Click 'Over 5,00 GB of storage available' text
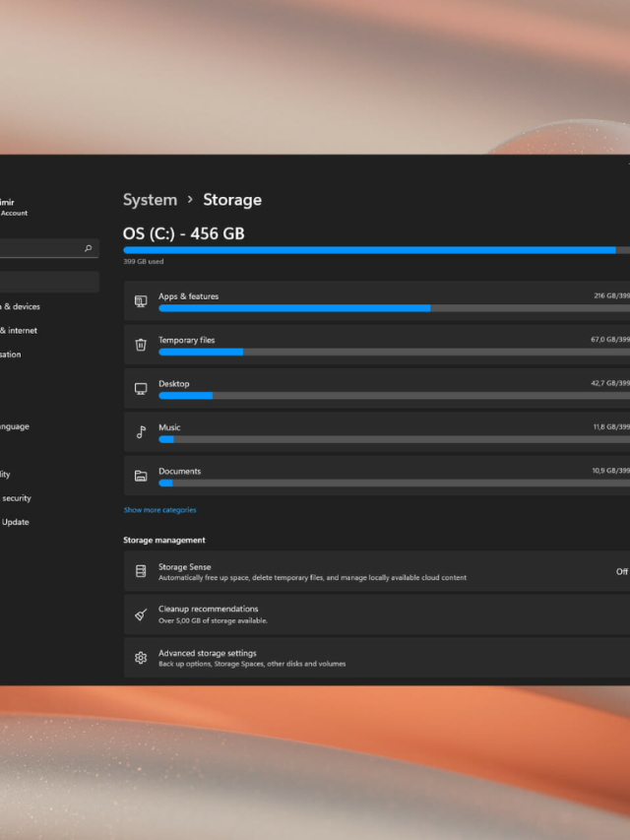Screen dimensions: 630x840 pos(213,621)
